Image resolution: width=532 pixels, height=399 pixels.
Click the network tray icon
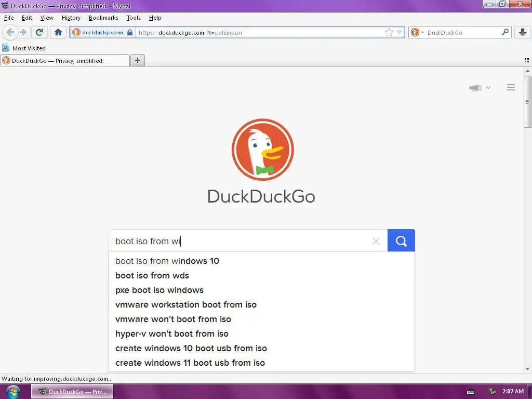coord(493,392)
